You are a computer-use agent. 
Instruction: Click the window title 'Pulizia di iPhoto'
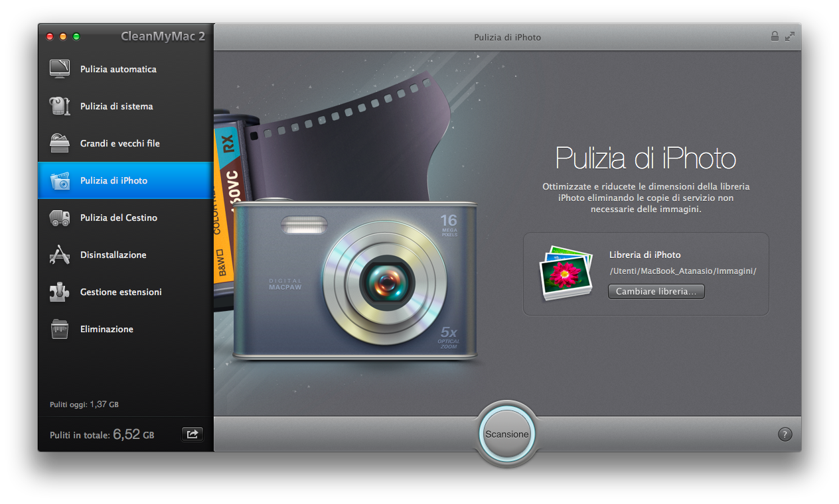(508, 37)
